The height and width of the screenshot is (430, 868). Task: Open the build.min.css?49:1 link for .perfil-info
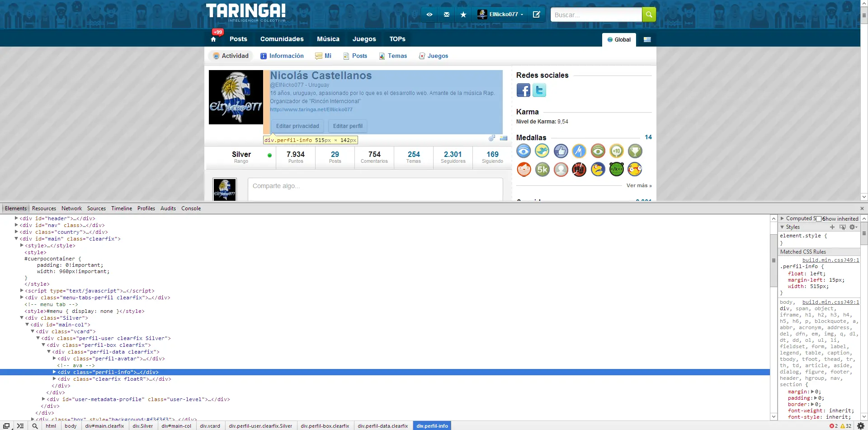coord(831,260)
